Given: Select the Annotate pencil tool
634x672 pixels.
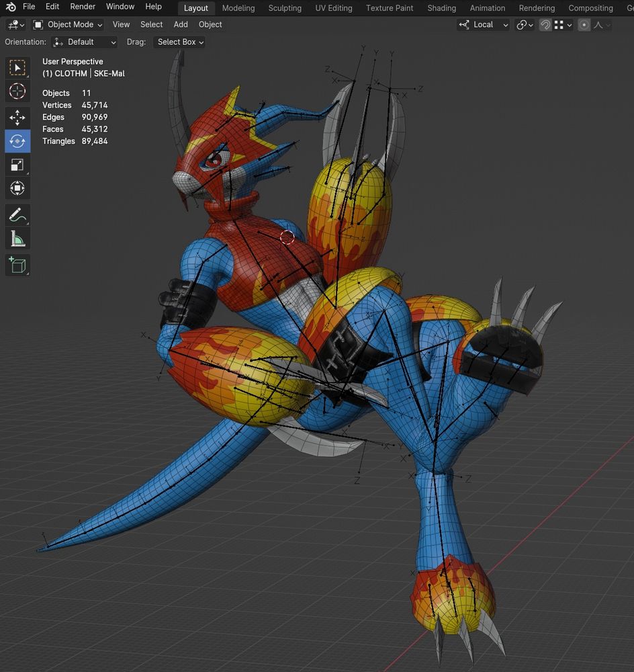Looking at the screenshot, I should click(17, 215).
